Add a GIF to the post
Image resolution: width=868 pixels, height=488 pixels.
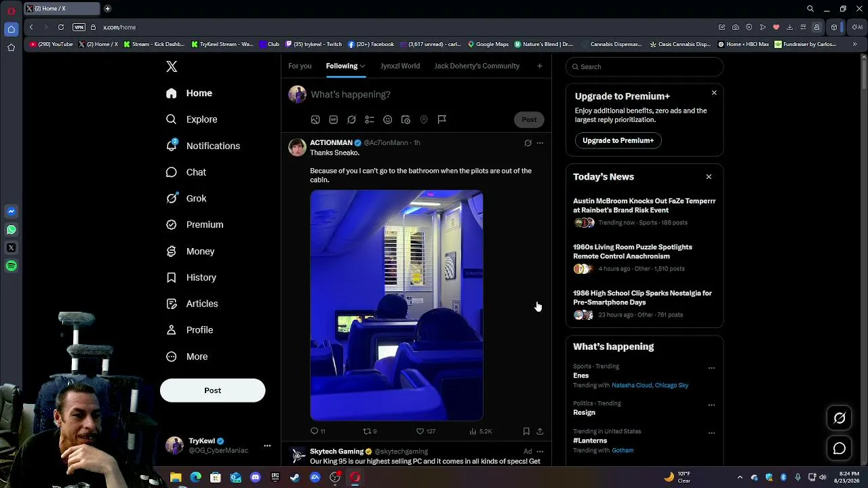tap(334, 119)
